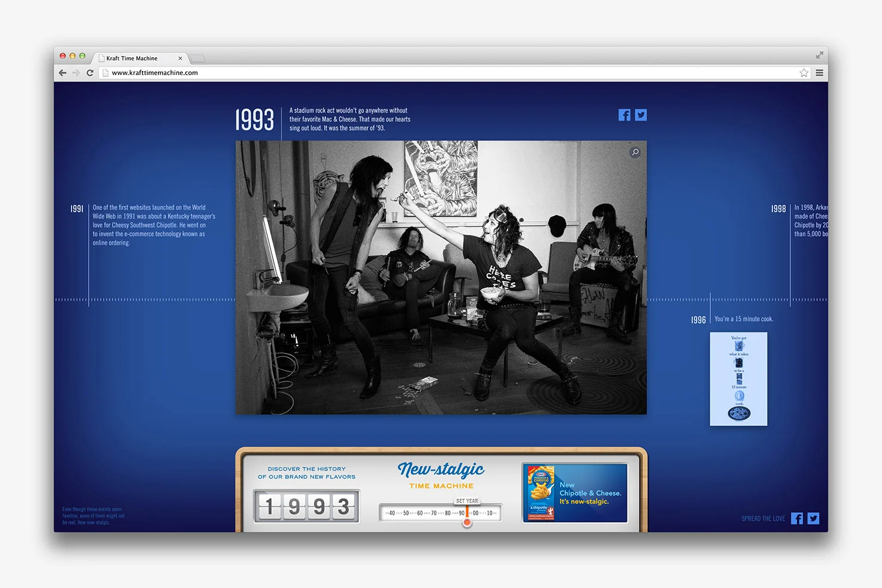Click 'Discover the history of our brand new flavors'

pyautogui.click(x=306, y=473)
